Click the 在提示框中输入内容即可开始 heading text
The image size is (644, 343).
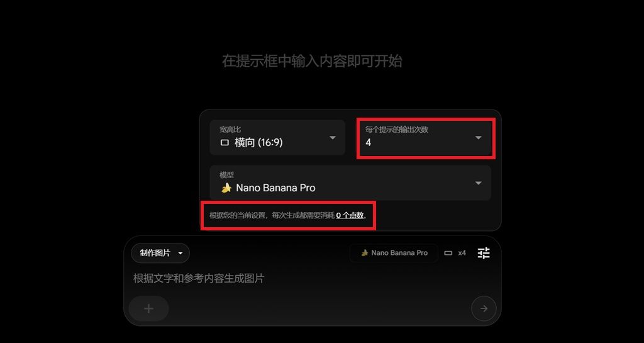pyautogui.click(x=312, y=61)
